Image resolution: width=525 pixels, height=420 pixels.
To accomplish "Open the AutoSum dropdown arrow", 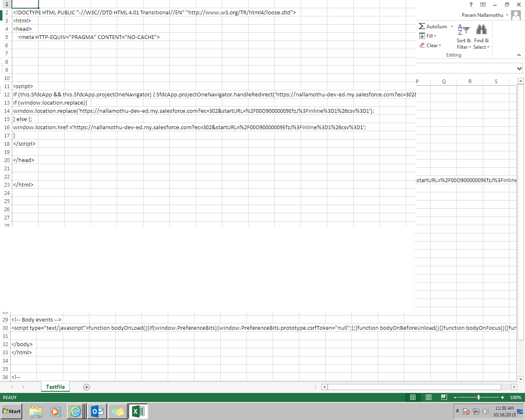I will click(452, 26).
